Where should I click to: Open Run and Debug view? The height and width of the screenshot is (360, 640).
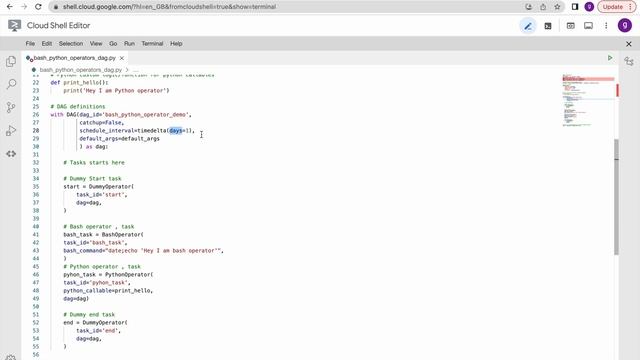[11, 131]
